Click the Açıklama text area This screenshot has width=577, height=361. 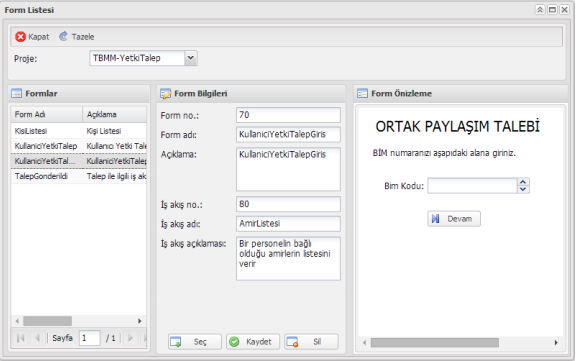point(288,169)
